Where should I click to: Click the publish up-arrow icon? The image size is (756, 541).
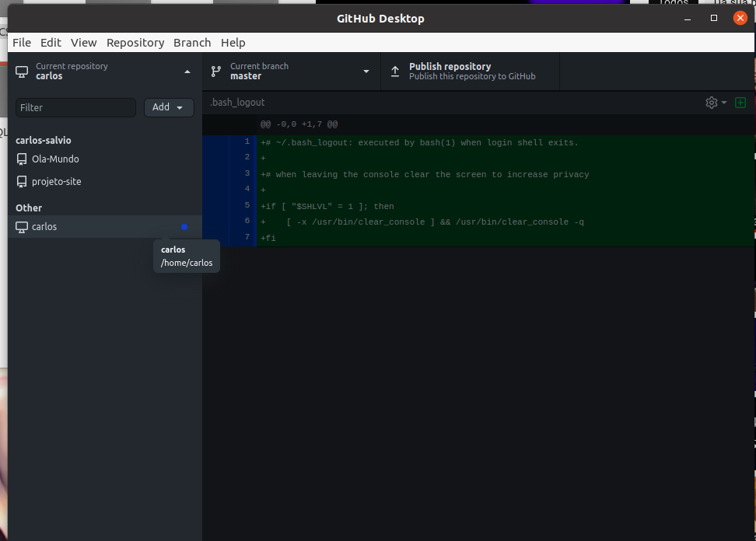click(x=394, y=71)
